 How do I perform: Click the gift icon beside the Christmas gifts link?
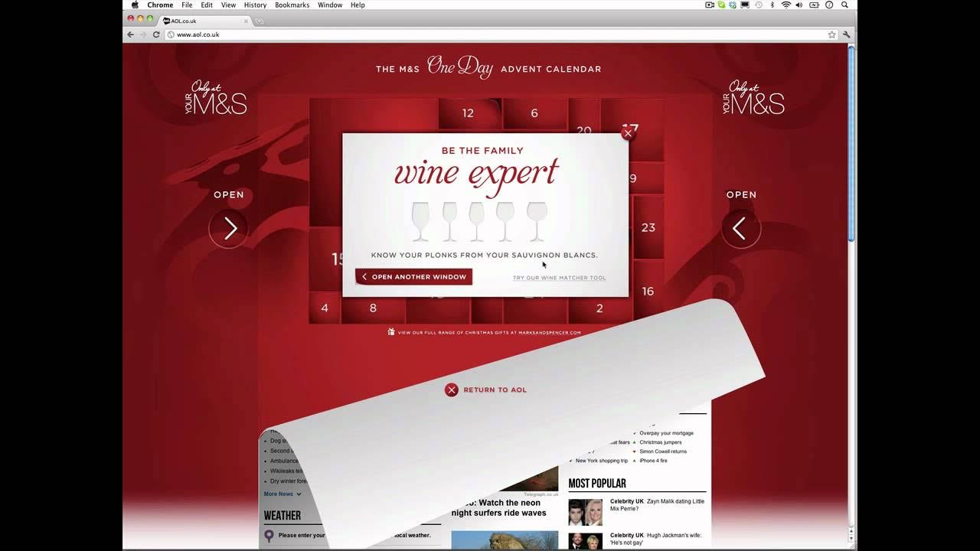tap(391, 332)
